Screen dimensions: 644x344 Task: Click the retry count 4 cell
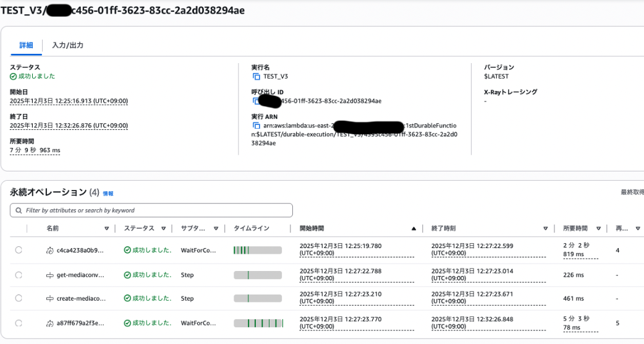[617, 251]
